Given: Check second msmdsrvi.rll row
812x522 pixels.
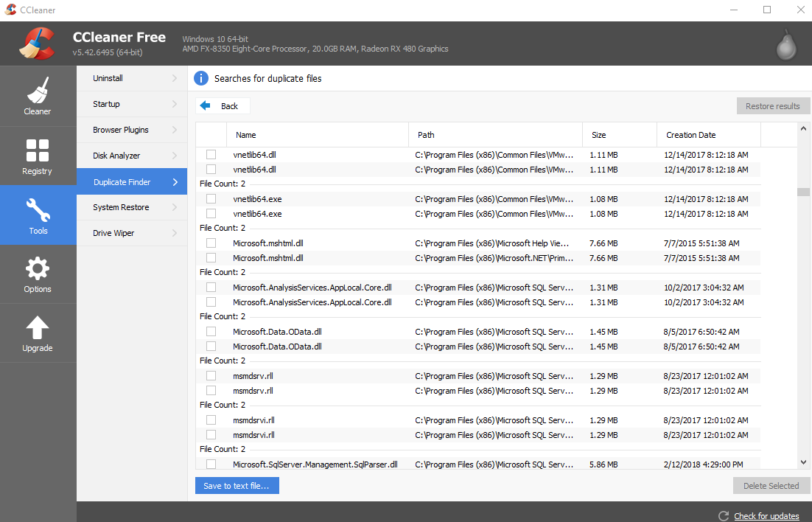Looking at the screenshot, I should 211,434.
